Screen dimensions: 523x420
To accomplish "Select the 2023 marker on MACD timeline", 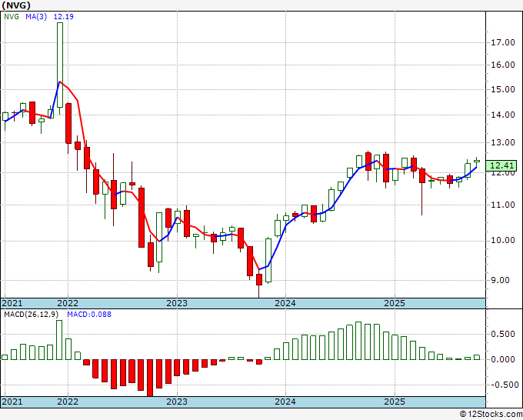I will 177,402.
